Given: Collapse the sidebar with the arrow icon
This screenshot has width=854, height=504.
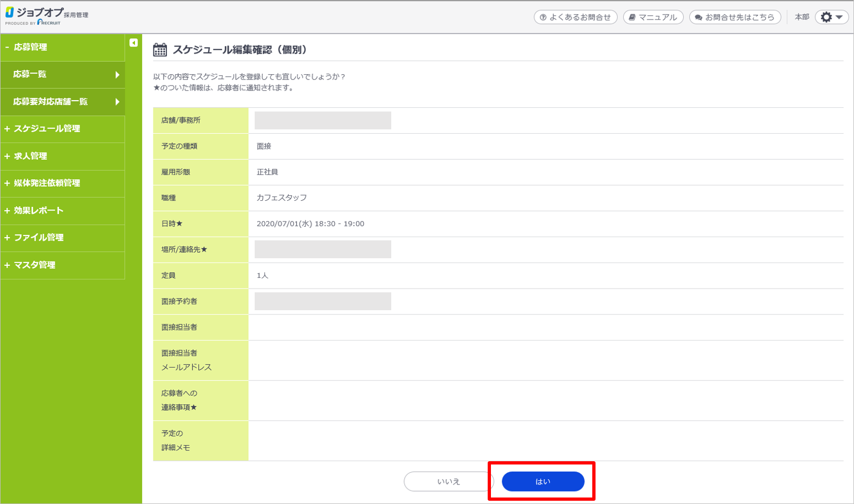Looking at the screenshot, I should (133, 43).
